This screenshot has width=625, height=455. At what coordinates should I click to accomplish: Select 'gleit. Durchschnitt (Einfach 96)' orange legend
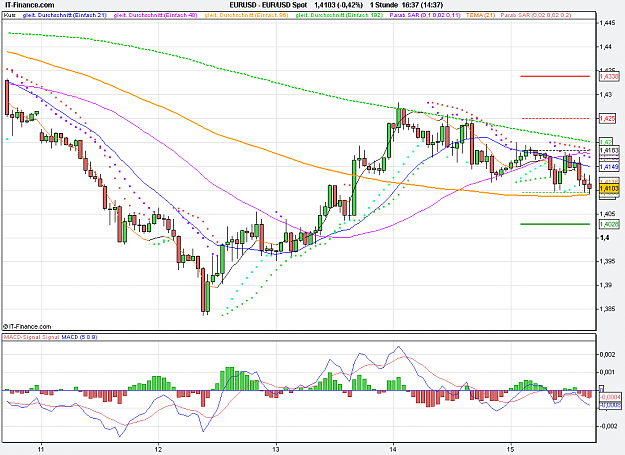coord(246,15)
